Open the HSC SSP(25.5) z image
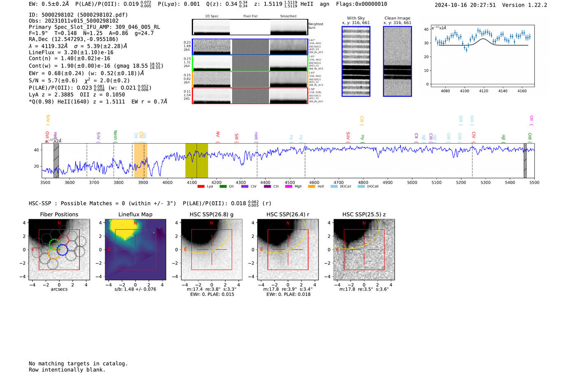The image size is (576, 392). pos(364,250)
